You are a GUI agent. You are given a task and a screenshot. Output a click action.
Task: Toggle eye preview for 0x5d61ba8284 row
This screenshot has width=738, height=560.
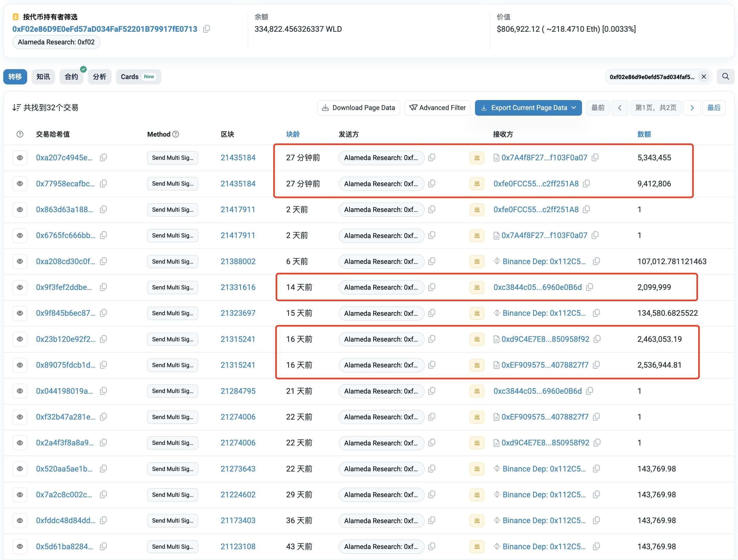tap(20, 546)
